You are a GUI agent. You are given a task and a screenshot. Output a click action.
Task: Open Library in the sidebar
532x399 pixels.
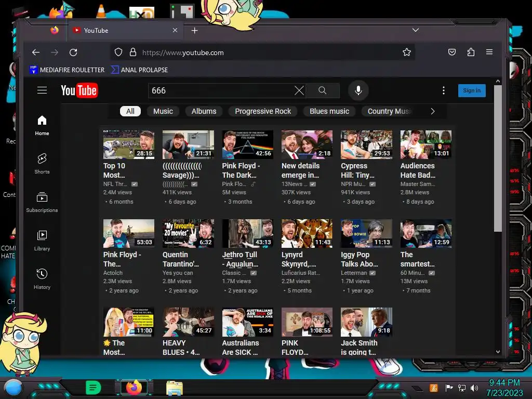tap(42, 241)
